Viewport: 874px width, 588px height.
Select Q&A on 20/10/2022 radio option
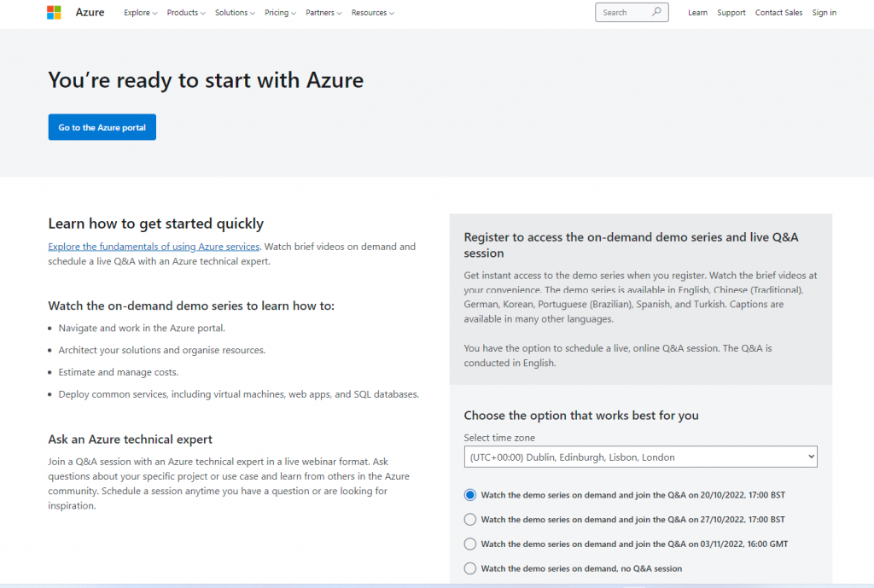pos(470,495)
